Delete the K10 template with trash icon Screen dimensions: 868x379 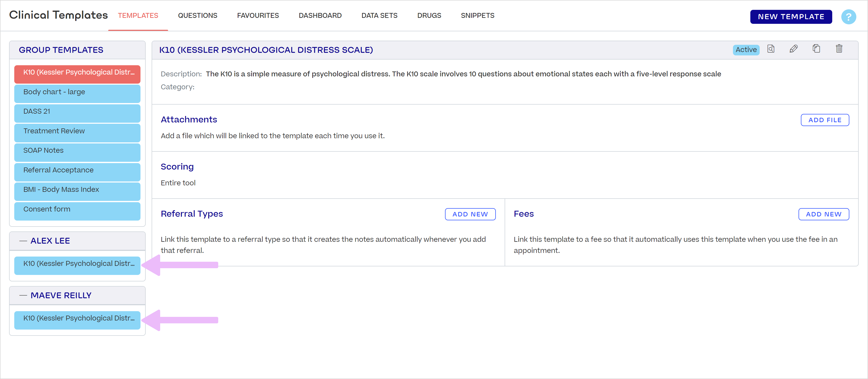tap(839, 49)
